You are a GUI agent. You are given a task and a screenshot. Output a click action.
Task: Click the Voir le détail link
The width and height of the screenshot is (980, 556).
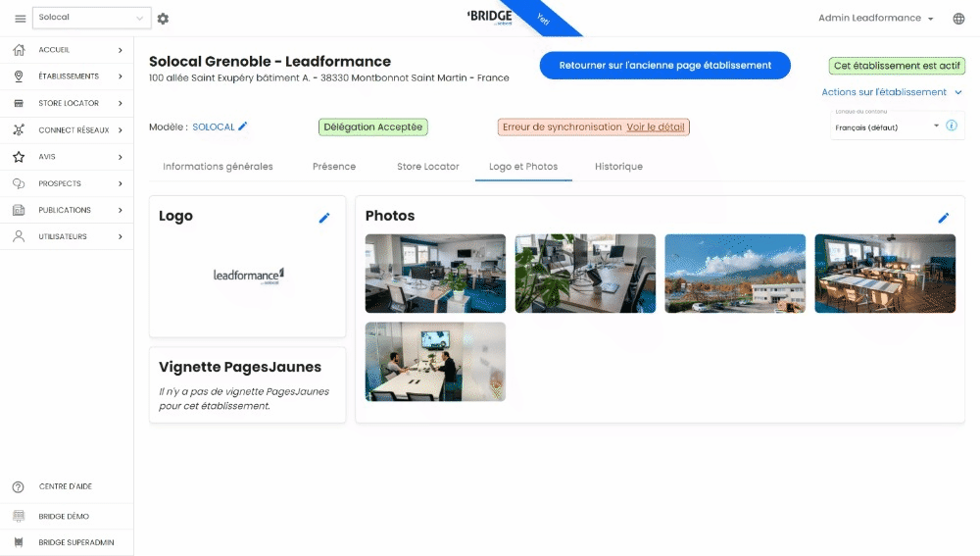pyautogui.click(x=656, y=126)
